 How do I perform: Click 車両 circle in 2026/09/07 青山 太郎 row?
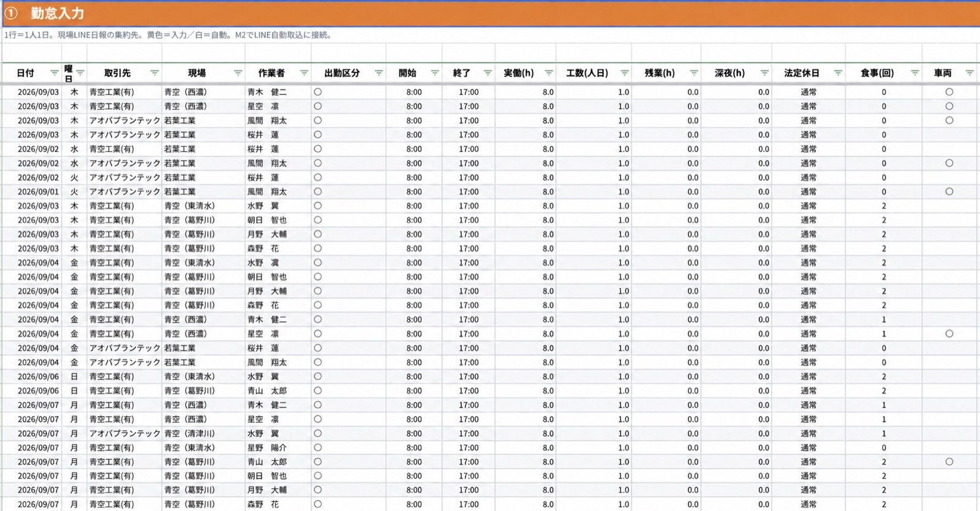pyautogui.click(x=949, y=462)
